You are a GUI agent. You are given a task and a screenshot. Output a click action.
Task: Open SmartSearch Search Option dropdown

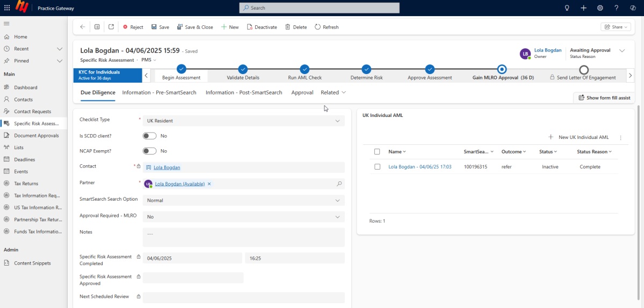click(x=243, y=201)
